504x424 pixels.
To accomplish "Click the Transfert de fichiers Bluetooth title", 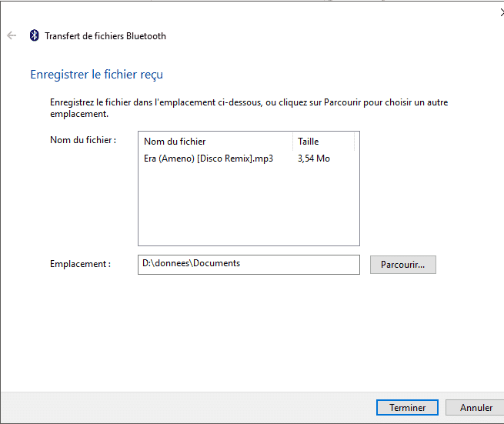I will [x=105, y=36].
